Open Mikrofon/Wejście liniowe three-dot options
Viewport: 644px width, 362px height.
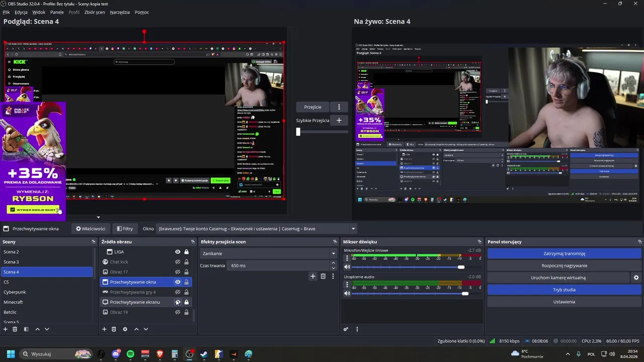coord(347,258)
